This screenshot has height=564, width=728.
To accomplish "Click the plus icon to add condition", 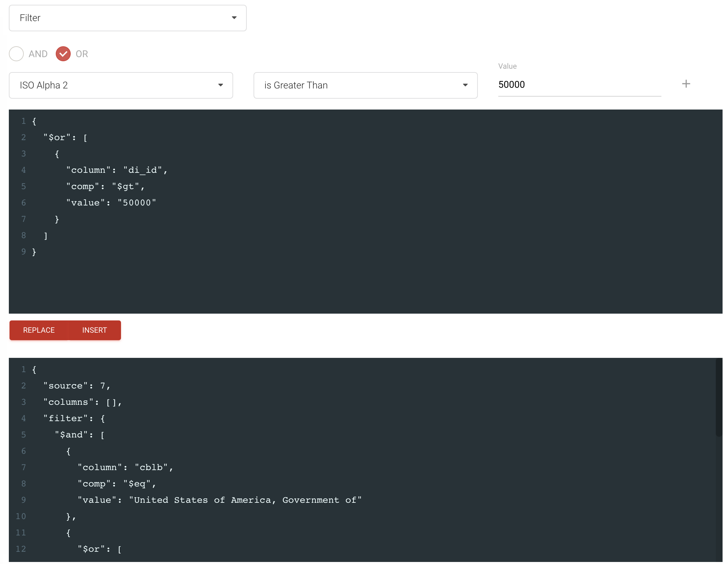I will coord(686,84).
